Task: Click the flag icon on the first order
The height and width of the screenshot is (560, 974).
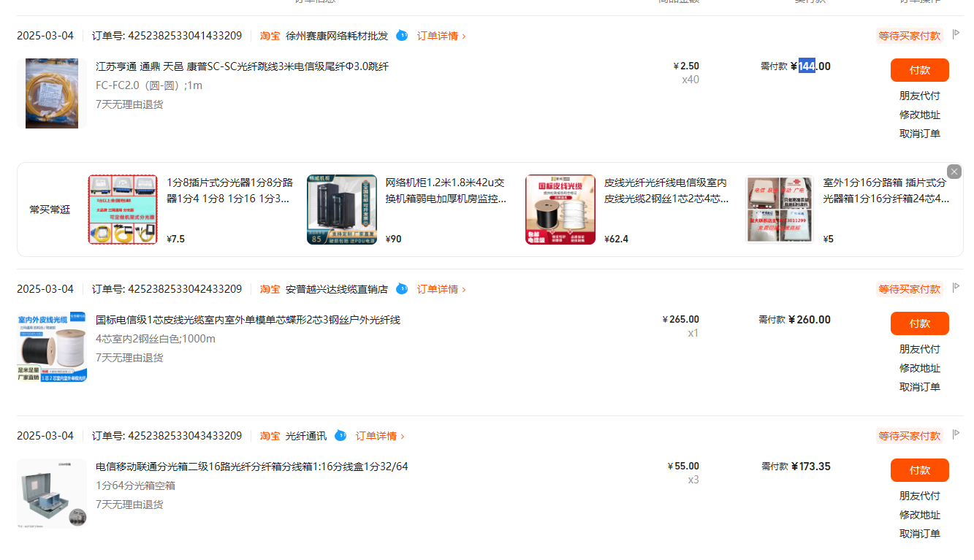Action: tap(956, 34)
